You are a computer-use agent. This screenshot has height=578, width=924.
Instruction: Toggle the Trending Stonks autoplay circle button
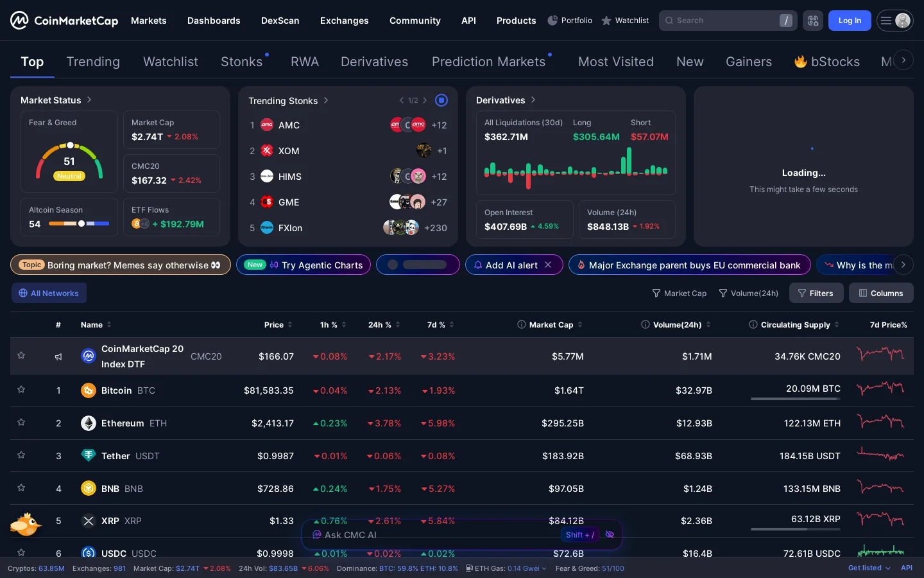441,100
